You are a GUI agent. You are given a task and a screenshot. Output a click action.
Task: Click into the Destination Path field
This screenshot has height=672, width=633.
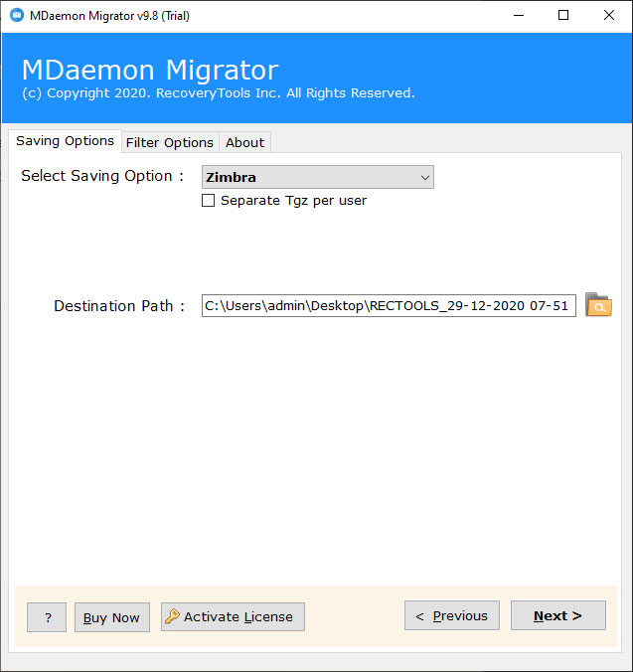389,305
